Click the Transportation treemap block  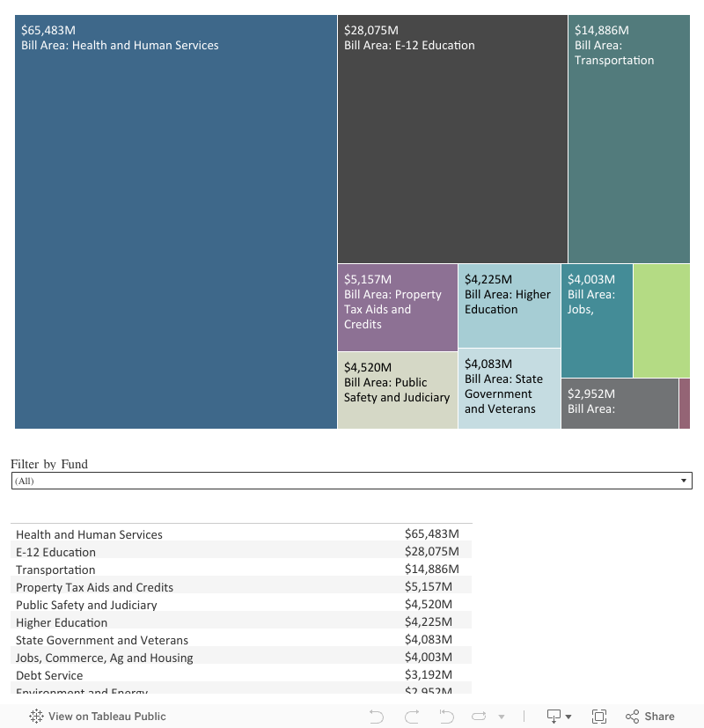628,139
